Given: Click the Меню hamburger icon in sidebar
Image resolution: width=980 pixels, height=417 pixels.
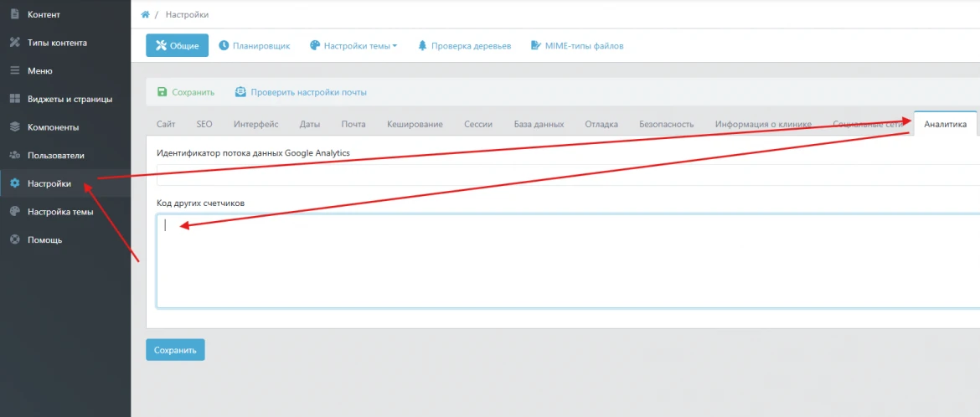Looking at the screenshot, I should tap(14, 71).
